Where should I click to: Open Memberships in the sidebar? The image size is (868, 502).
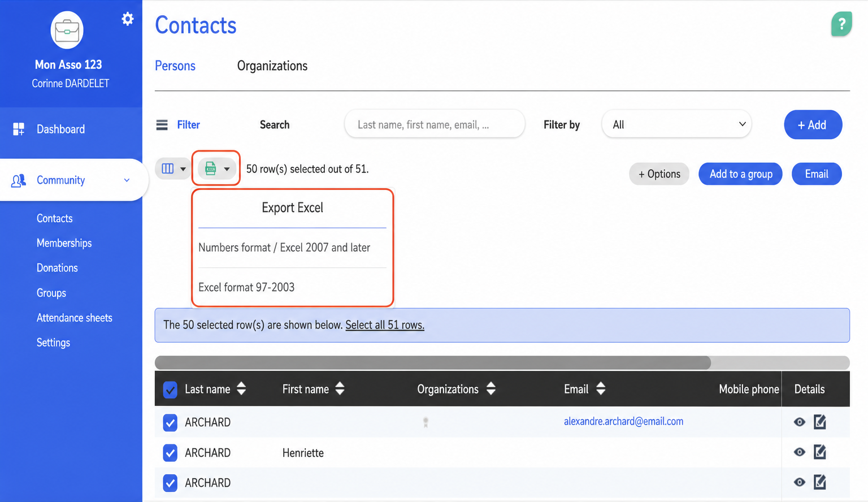tap(64, 243)
